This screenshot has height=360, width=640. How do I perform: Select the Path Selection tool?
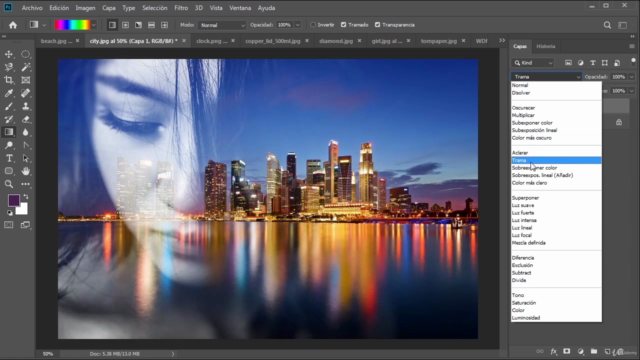pyautogui.click(x=25, y=158)
